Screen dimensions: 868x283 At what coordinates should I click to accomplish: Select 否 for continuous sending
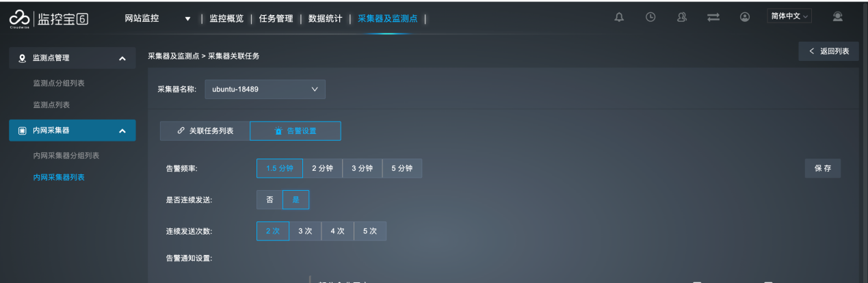(x=269, y=200)
